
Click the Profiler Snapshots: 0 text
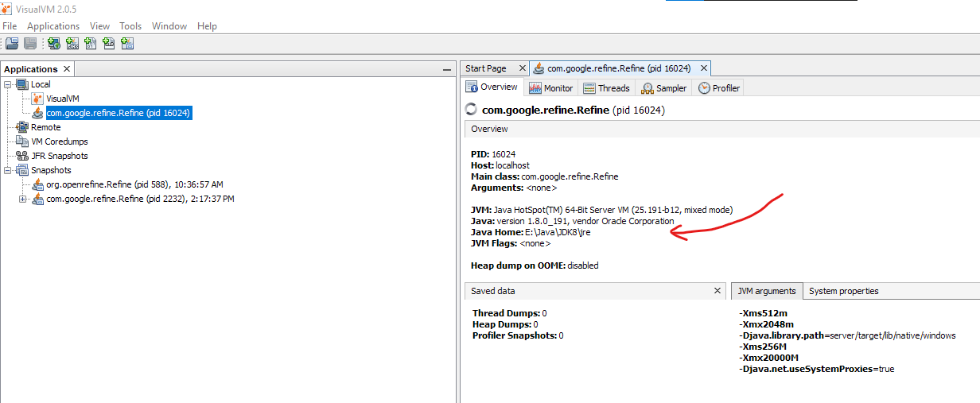[x=518, y=335]
